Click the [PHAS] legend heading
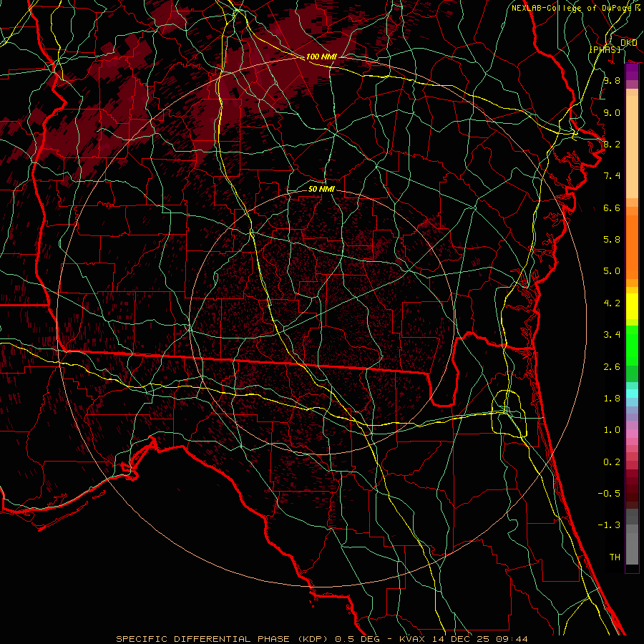Image resolution: width=644 pixels, height=644 pixels. 604,49
